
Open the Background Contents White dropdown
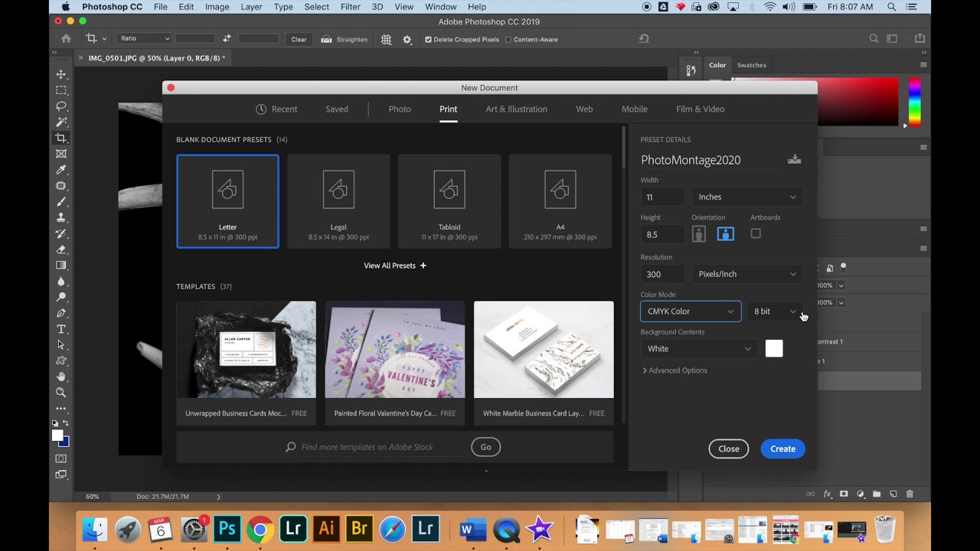(699, 349)
